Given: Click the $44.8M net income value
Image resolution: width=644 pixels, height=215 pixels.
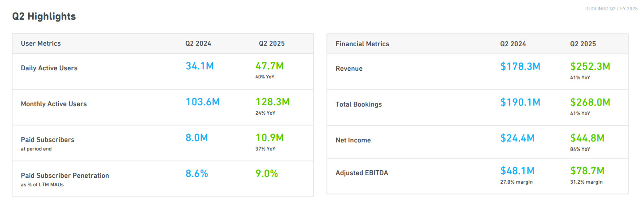Looking at the screenshot, I should 587,138.
